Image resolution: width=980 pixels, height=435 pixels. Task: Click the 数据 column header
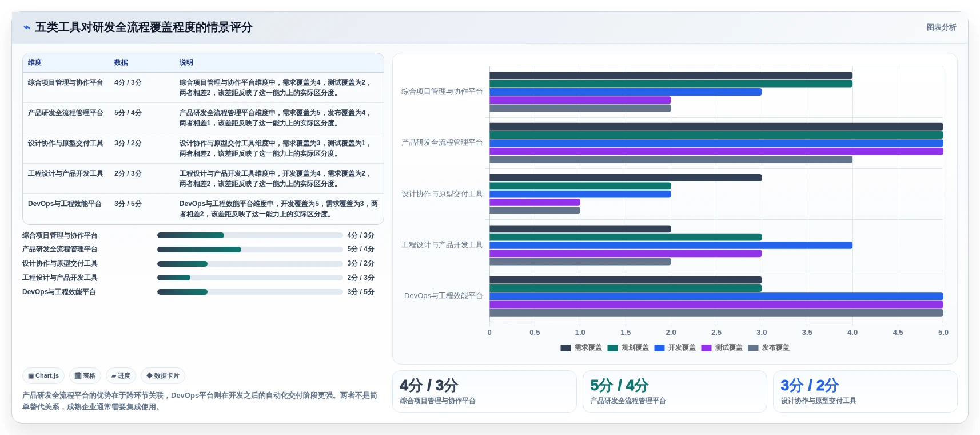click(121, 62)
